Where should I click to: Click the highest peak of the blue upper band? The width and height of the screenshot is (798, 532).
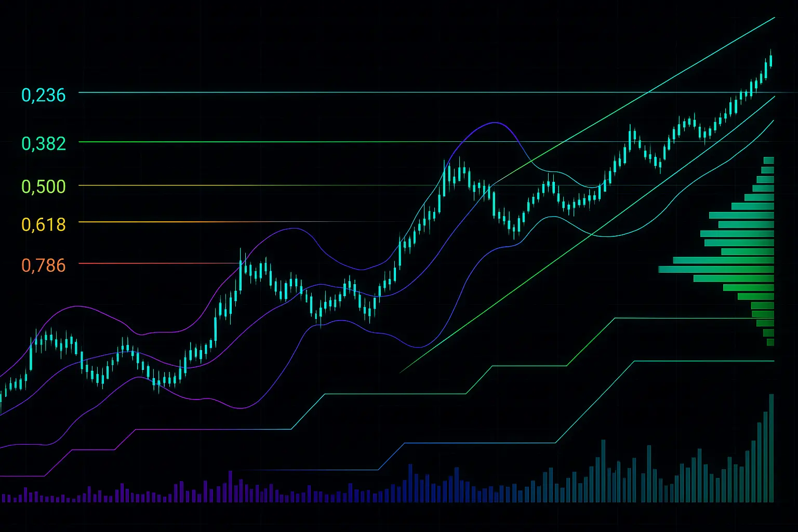495,123
